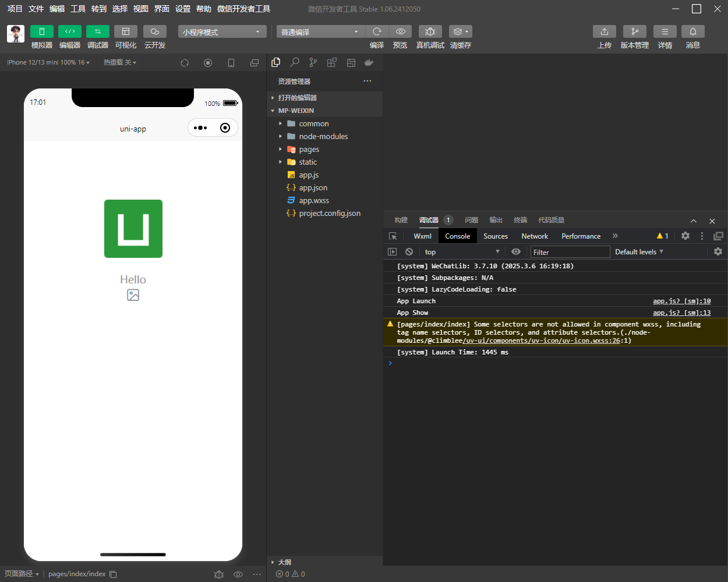Expand the 打开的编辑器 section
Screen dimensions: 728x582
pyautogui.click(x=324, y=98)
